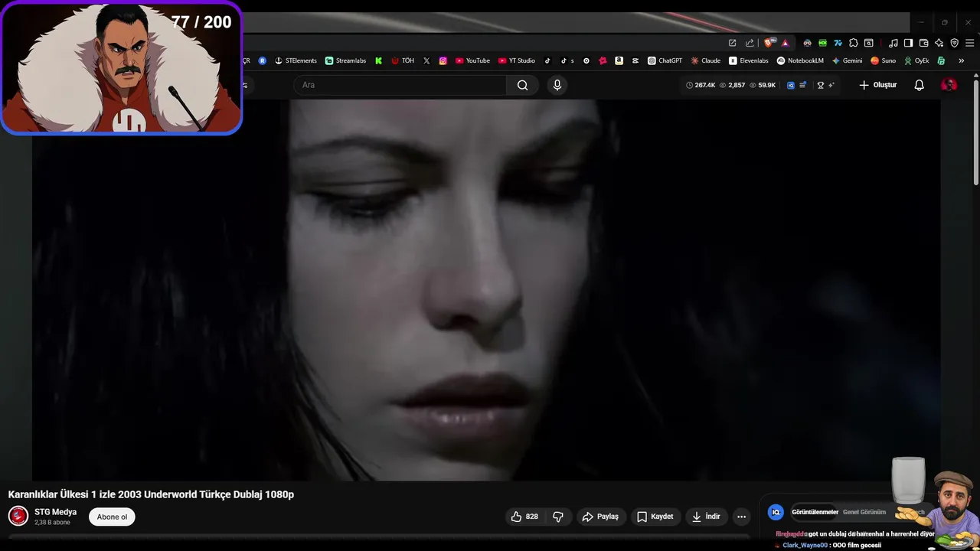
Task: Open the ChatGPT bookmark
Action: tap(665, 60)
